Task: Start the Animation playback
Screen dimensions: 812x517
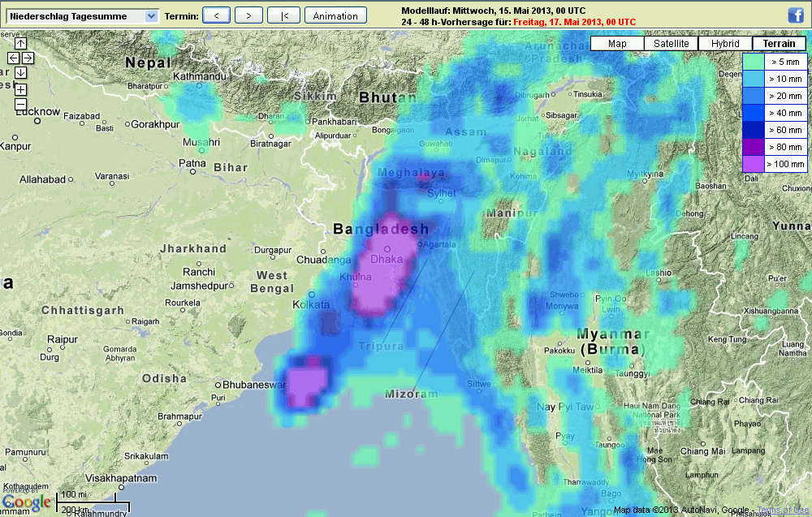Action: coord(335,15)
